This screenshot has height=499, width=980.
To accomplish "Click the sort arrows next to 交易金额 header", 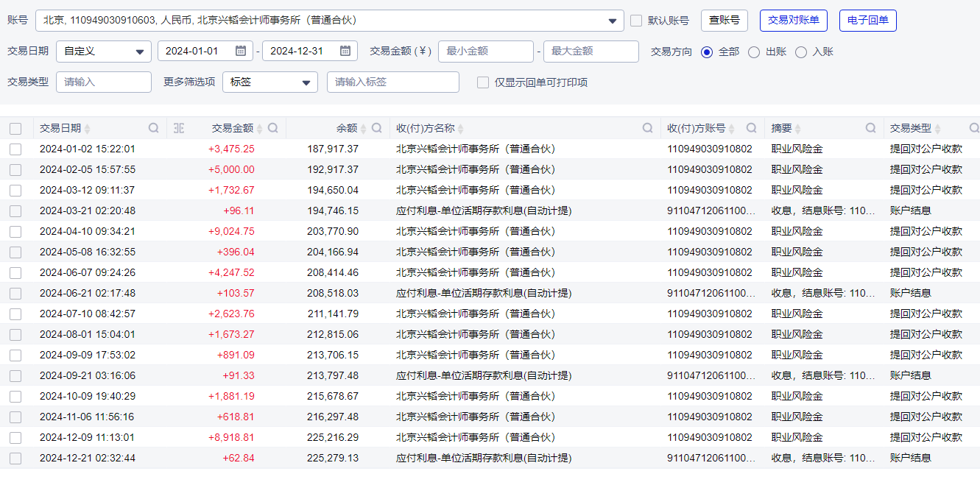I will pos(259,129).
